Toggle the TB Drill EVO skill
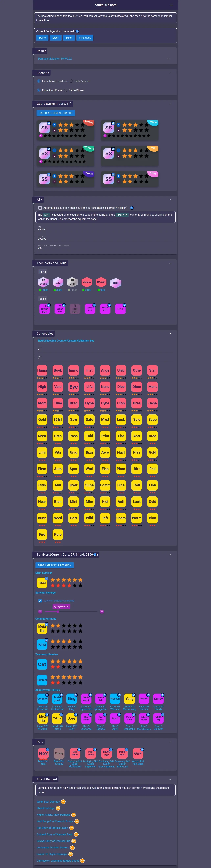Viewport: 211px width, 868px height. point(75,309)
